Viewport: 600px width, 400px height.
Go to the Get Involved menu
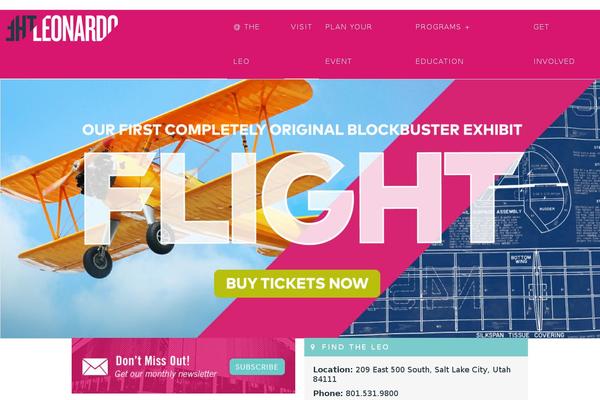[x=554, y=44]
